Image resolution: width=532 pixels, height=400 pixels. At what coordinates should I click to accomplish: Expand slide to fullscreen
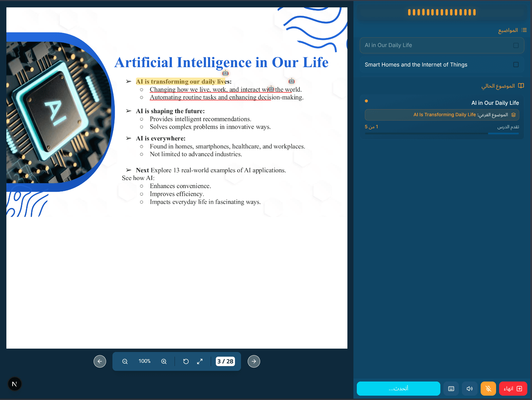[200, 361]
